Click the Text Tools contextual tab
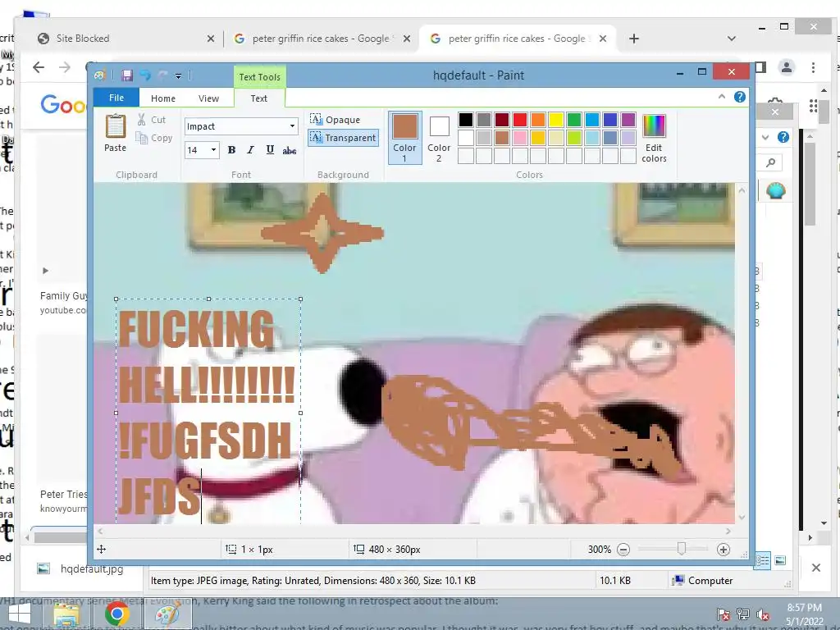 260,77
